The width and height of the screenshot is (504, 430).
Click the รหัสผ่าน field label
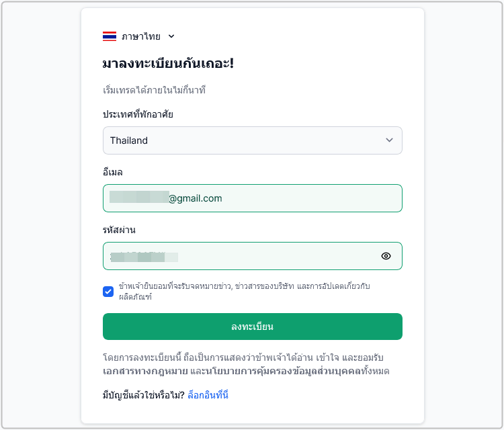(x=119, y=230)
